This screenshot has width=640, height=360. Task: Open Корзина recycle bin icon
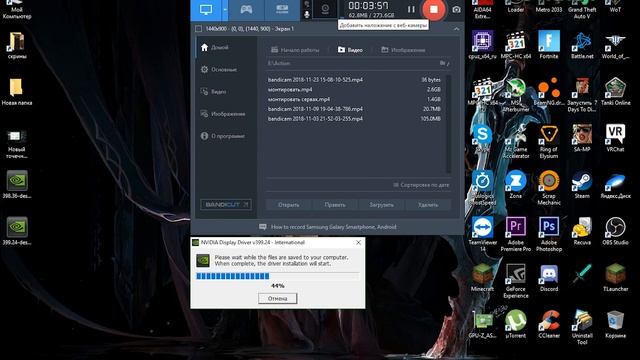coord(616,324)
